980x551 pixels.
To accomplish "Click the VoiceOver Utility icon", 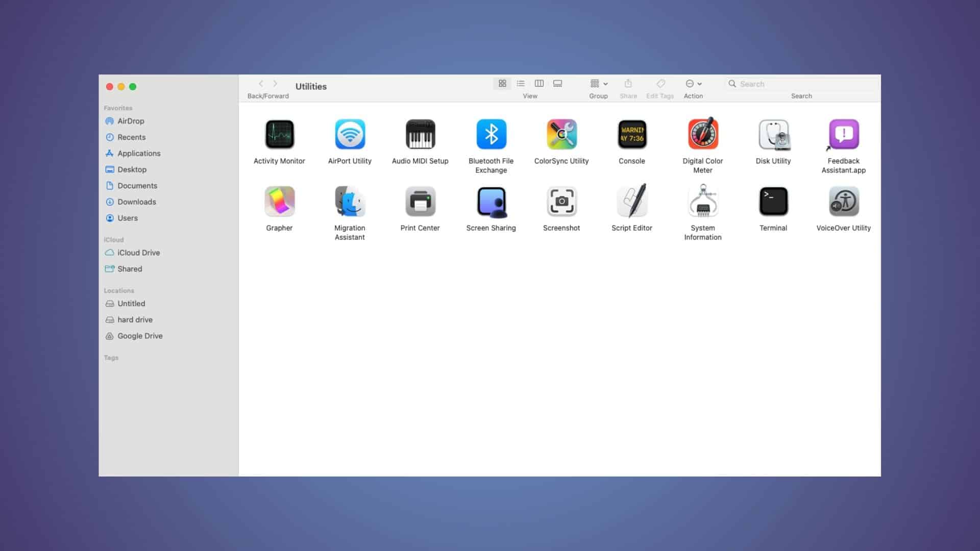I will pos(843,201).
